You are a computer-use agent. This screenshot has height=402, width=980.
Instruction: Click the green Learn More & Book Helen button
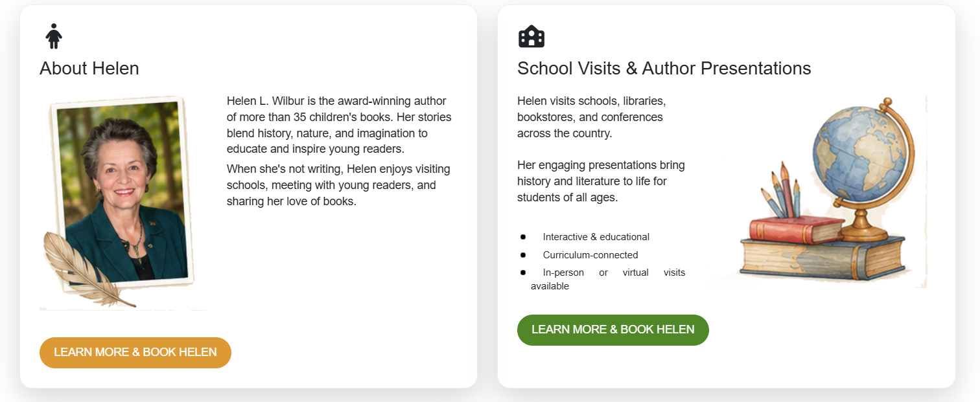[613, 330]
